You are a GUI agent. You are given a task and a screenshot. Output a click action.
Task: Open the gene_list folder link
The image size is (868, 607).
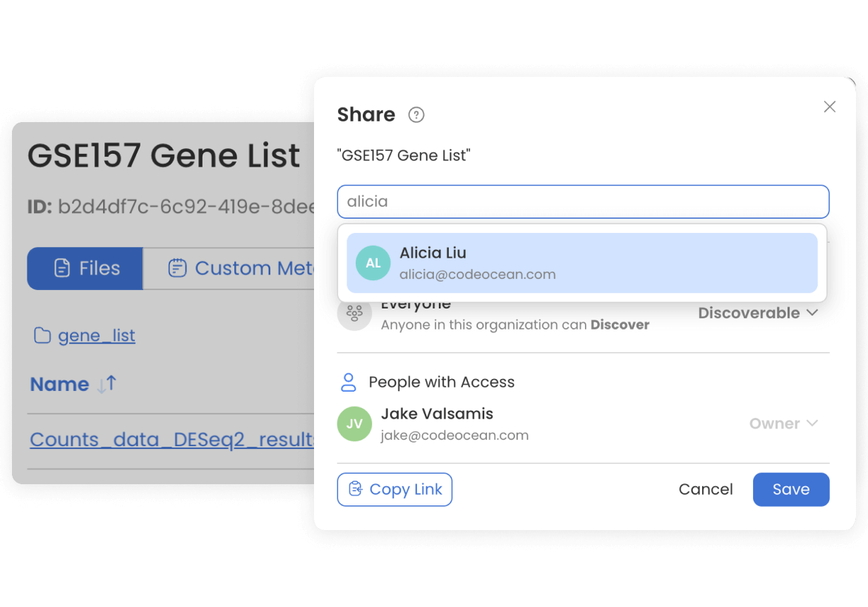[97, 336]
